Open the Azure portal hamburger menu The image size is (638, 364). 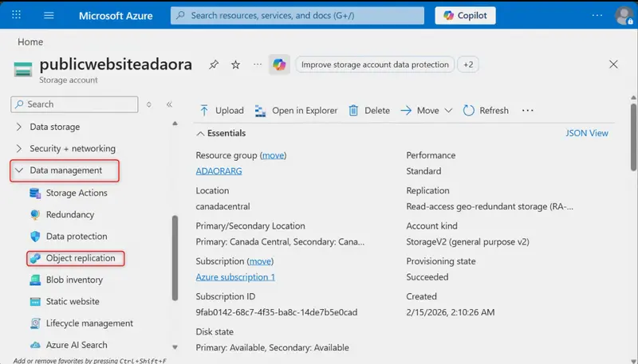[x=49, y=15]
